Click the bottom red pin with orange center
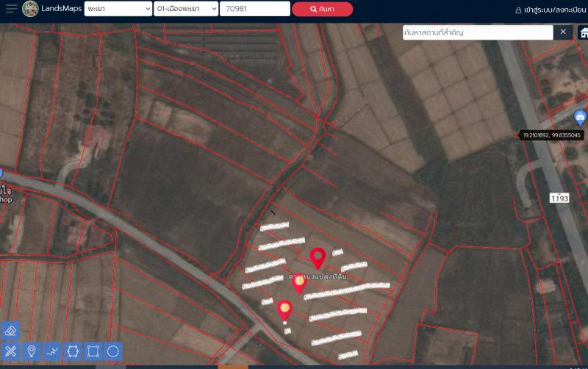Viewport: 588px width, 369px height. coord(285,310)
